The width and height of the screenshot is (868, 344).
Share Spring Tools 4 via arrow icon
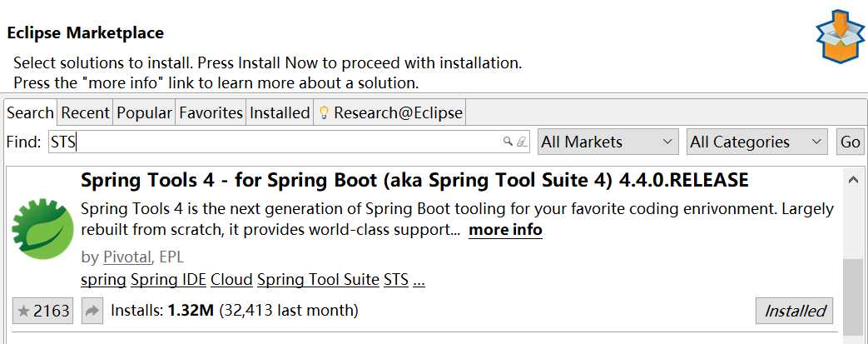[x=92, y=311]
